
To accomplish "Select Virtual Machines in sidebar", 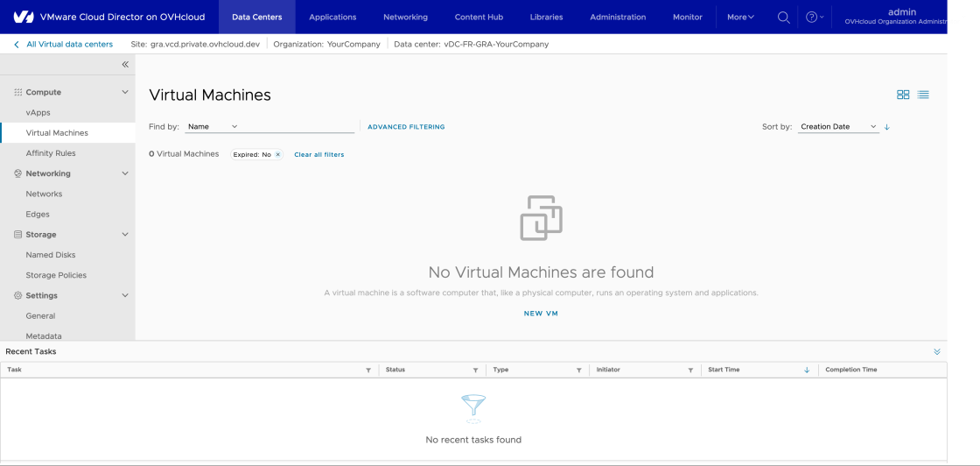I will [67, 132].
